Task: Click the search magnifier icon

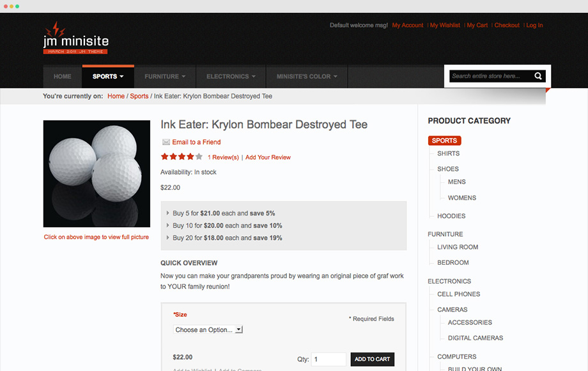Action: click(x=538, y=76)
